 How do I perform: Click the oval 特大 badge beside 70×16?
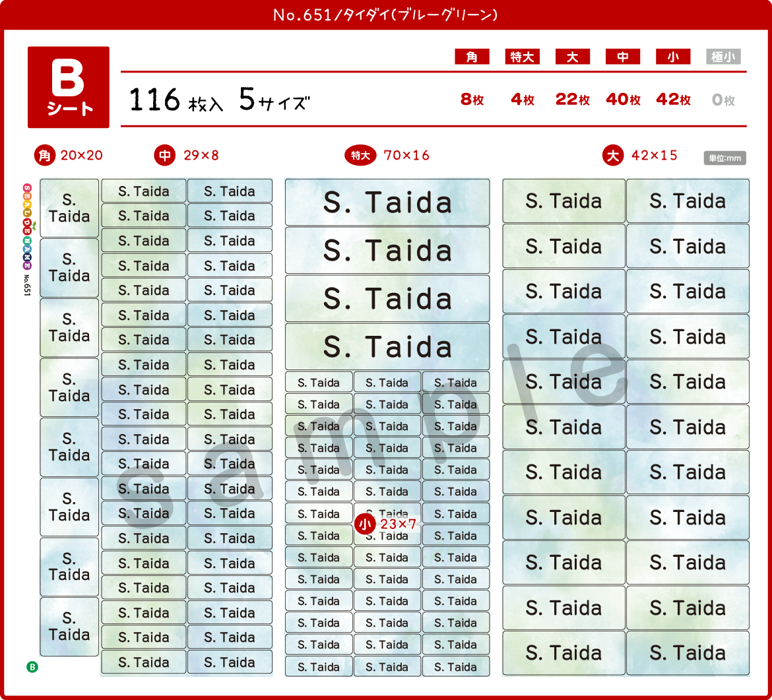360,156
